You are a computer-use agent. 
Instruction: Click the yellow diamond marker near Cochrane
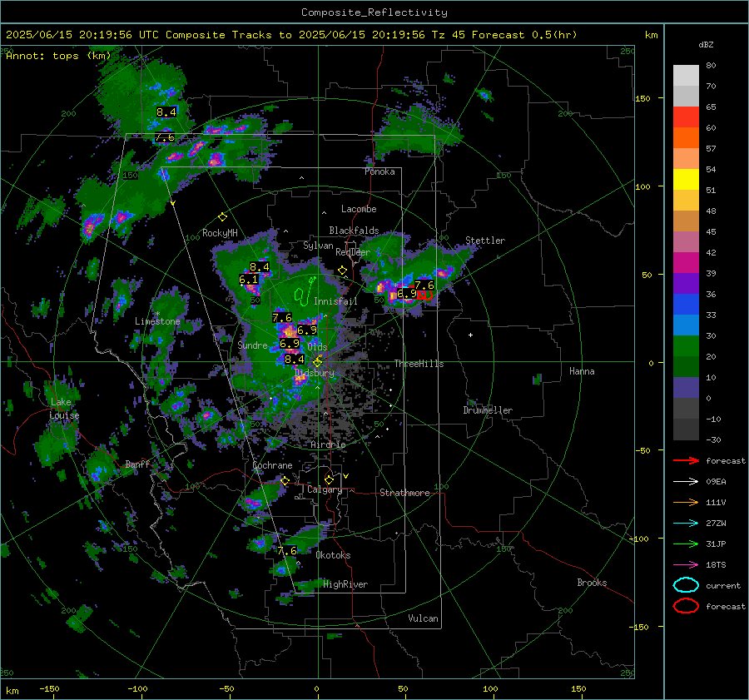coord(285,480)
